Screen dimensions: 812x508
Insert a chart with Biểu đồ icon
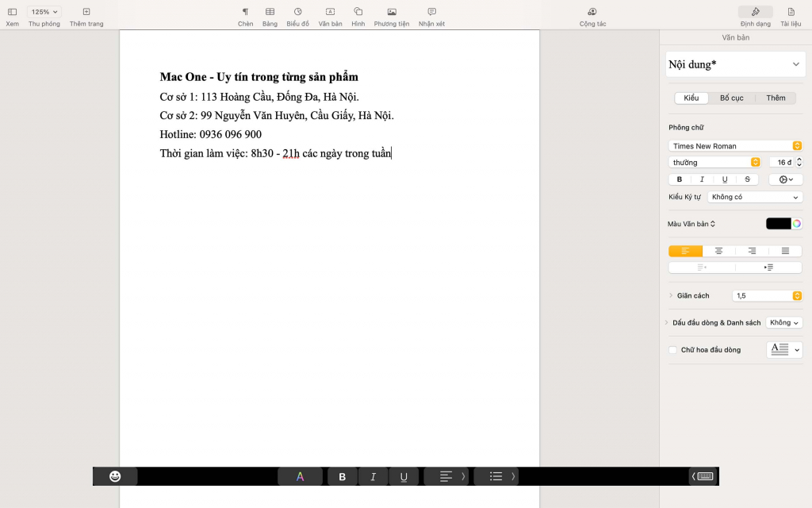[298, 11]
